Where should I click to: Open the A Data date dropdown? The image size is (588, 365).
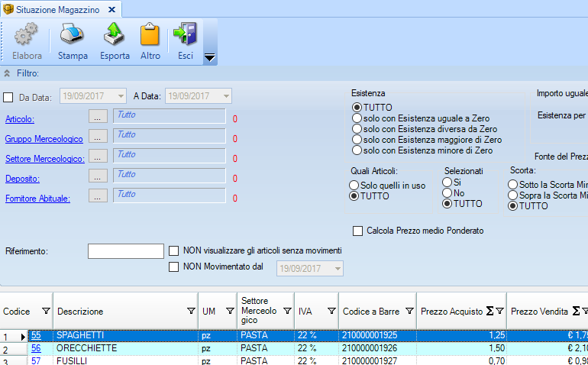click(226, 96)
